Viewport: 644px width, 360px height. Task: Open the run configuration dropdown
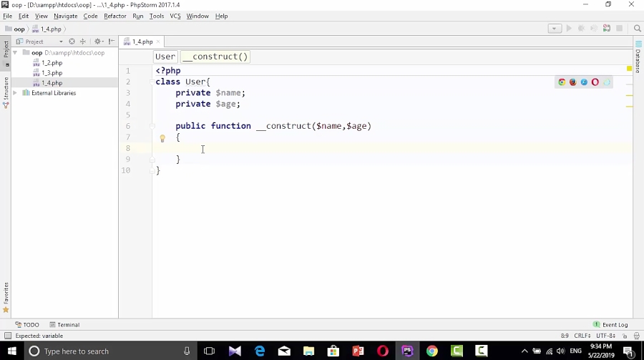coord(555,29)
